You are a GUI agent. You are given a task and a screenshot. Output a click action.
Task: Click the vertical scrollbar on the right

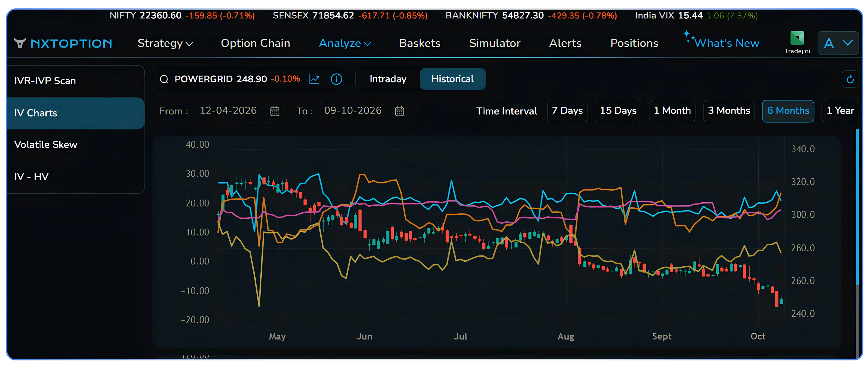coord(858,207)
